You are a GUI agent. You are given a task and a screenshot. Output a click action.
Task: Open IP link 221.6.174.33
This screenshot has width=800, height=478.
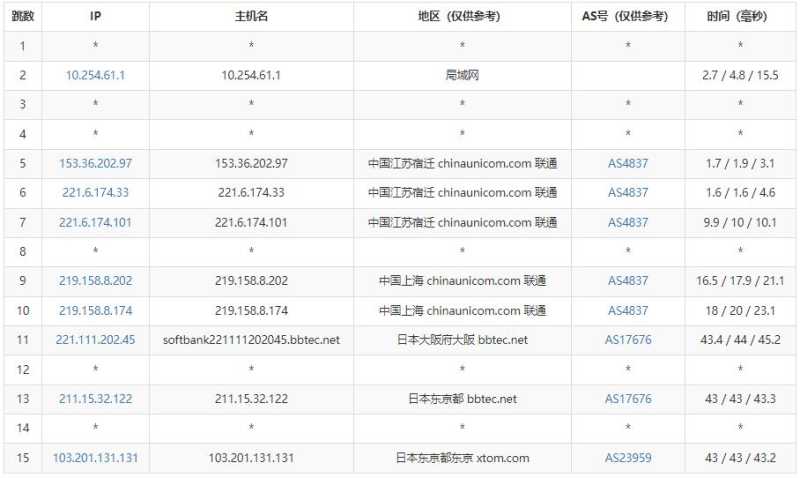[95, 193]
